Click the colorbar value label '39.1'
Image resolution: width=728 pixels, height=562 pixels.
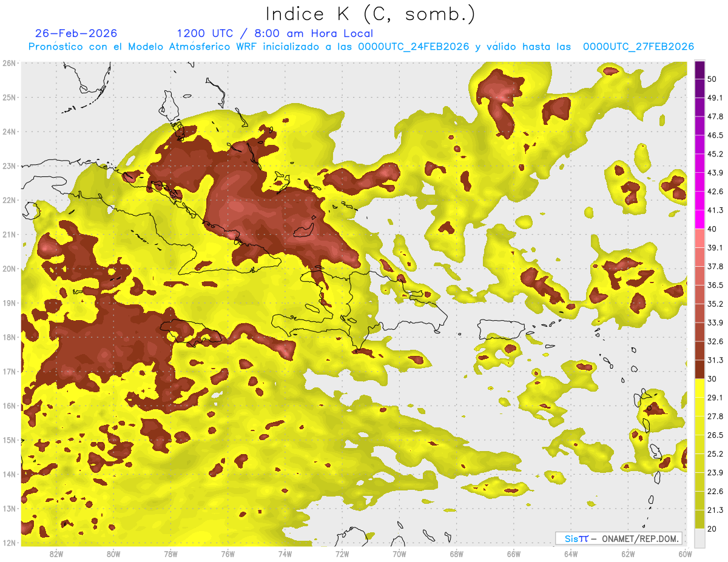(715, 247)
